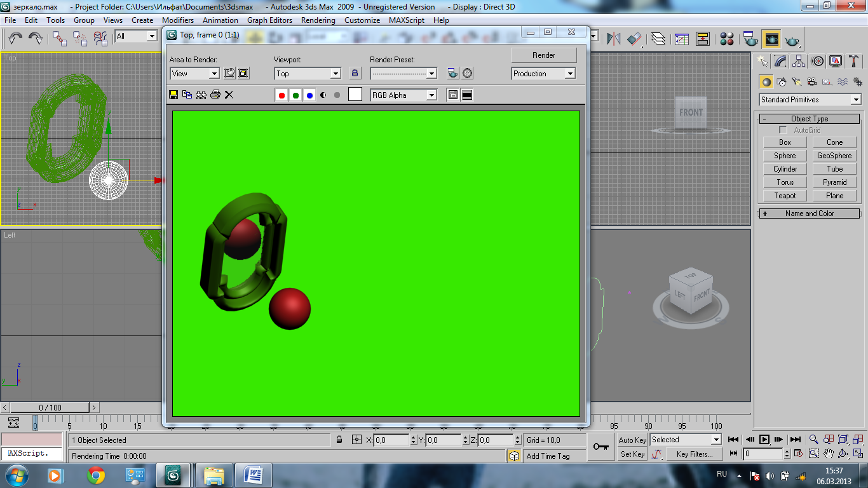
Task: Toggle the lock to viewport button
Action: 355,74
